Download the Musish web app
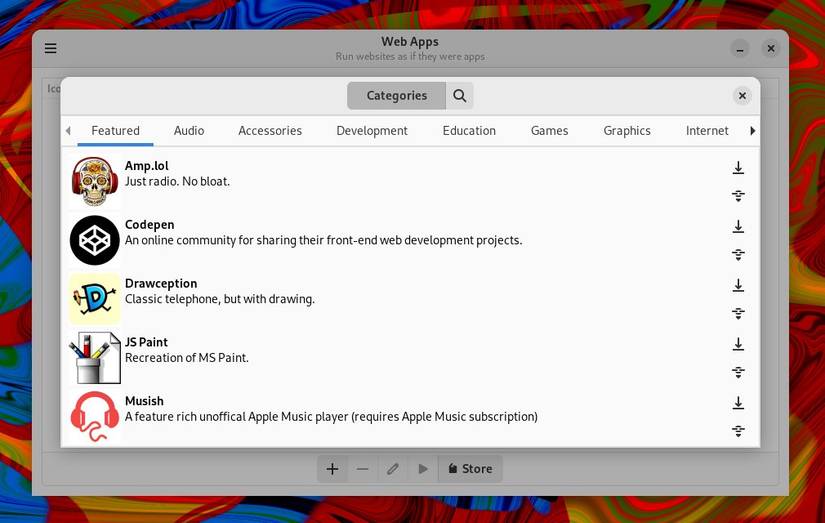825x523 pixels. point(738,404)
